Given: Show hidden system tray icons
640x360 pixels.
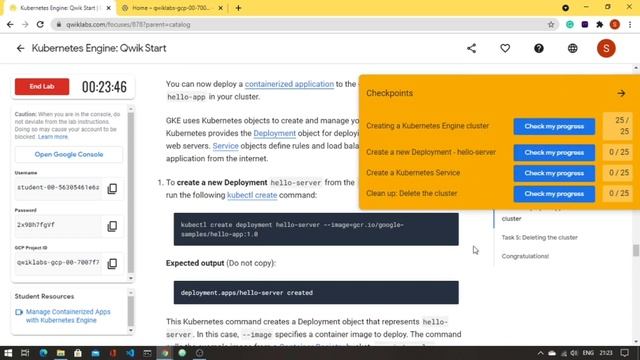Looking at the screenshot, I should [540, 353].
